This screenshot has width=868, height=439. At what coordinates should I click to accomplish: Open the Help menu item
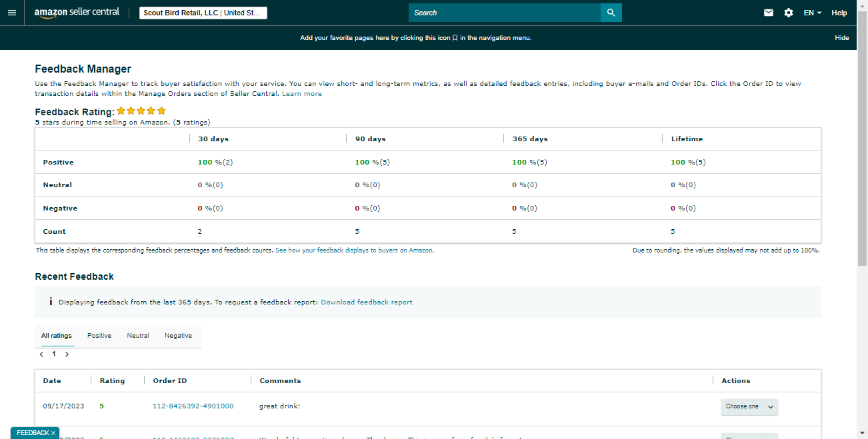coord(839,13)
